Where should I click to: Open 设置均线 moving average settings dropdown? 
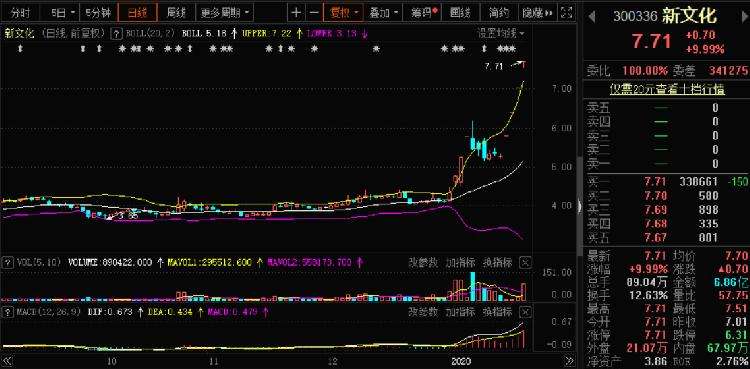pyautogui.click(x=500, y=34)
